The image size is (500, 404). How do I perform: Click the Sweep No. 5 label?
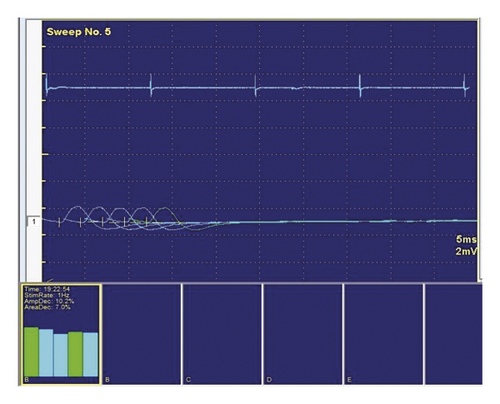(79, 32)
